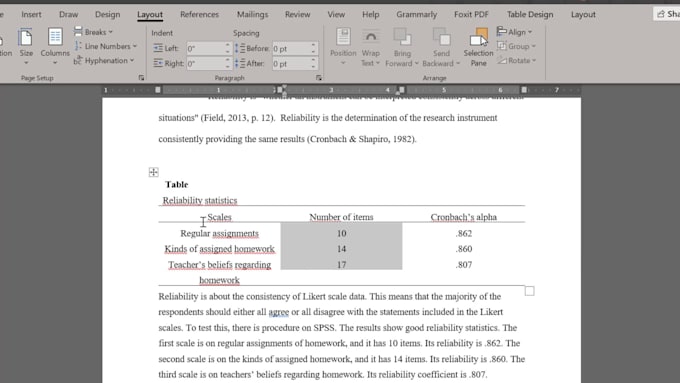680x383 pixels.
Task: Click the Kinds of assigned homework cell
Action: click(x=219, y=249)
